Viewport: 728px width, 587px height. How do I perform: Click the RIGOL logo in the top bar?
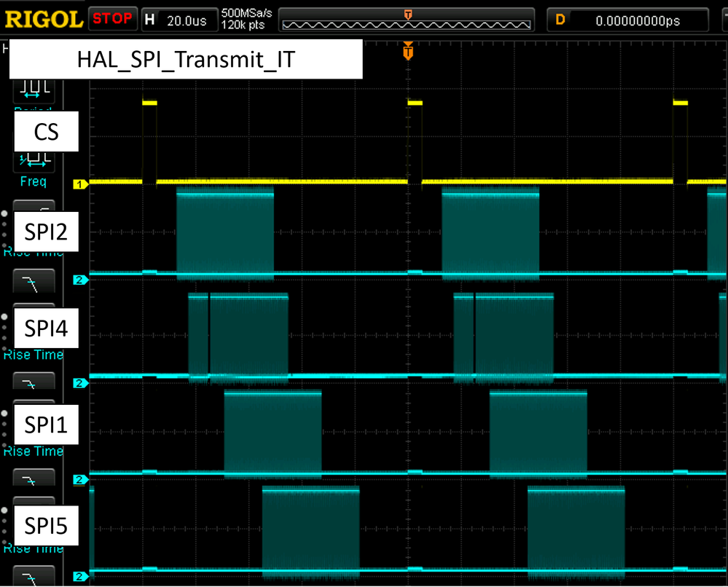click(x=42, y=19)
